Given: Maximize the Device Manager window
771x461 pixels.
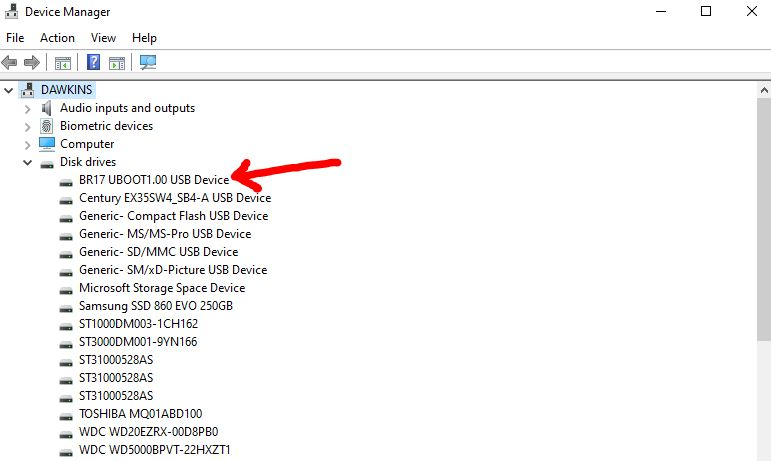Looking at the screenshot, I should click(x=706, y=11).
